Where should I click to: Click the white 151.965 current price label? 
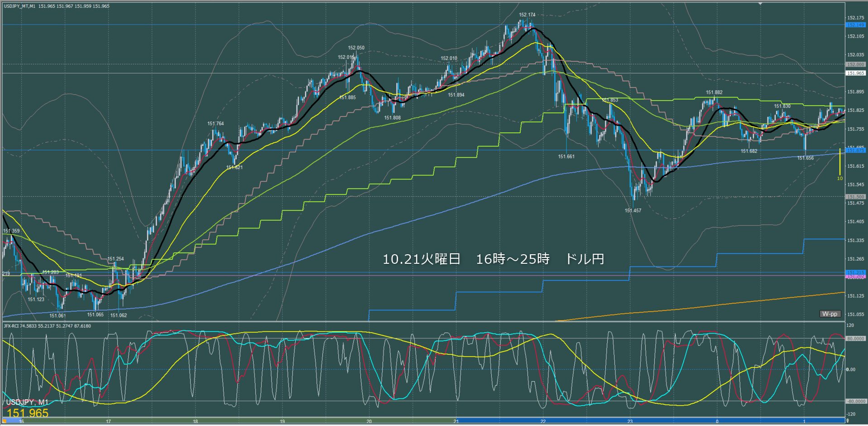855,73
